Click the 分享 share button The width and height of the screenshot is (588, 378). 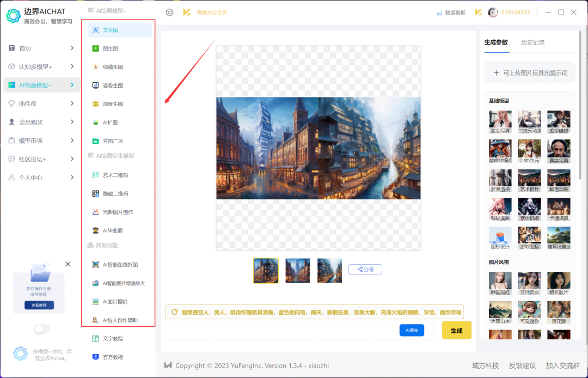click(x=365, y=270)
